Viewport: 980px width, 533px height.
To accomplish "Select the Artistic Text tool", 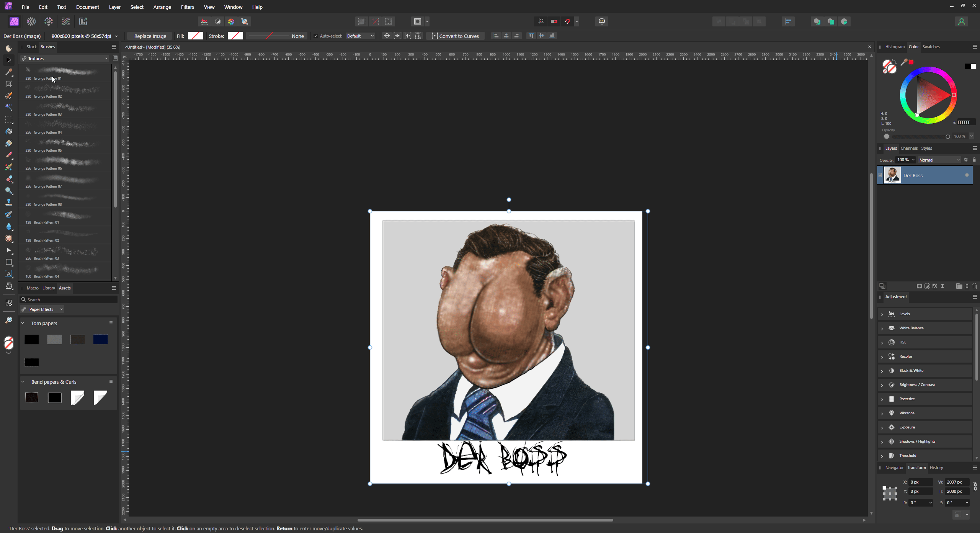I will 8,274.
